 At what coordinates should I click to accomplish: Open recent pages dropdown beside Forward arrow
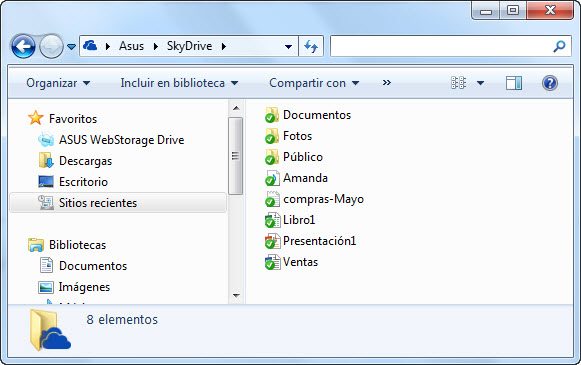[x=72, y=47]
